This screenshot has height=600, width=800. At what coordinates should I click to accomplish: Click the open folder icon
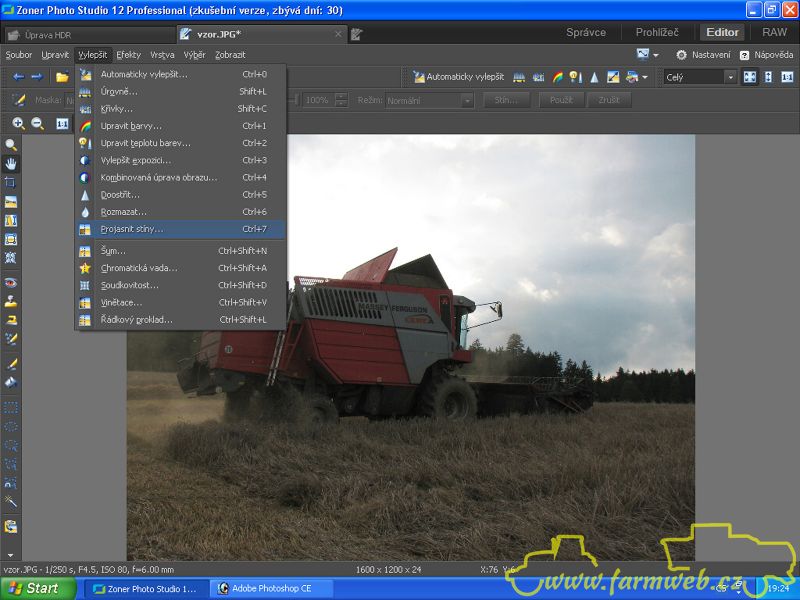62,77
